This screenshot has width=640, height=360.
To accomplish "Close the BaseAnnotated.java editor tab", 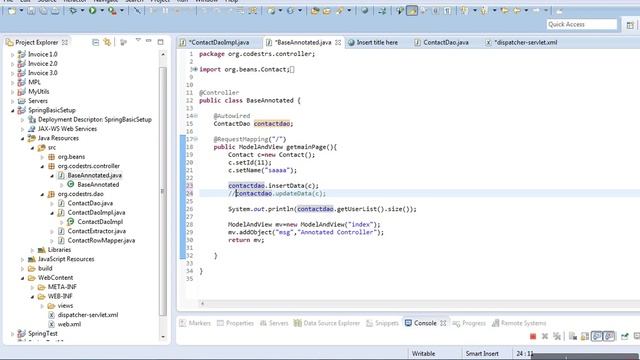I will tap(338, 42).
